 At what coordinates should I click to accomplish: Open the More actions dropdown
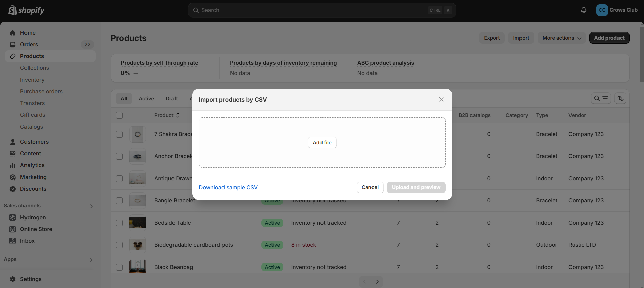pos(561,38)
